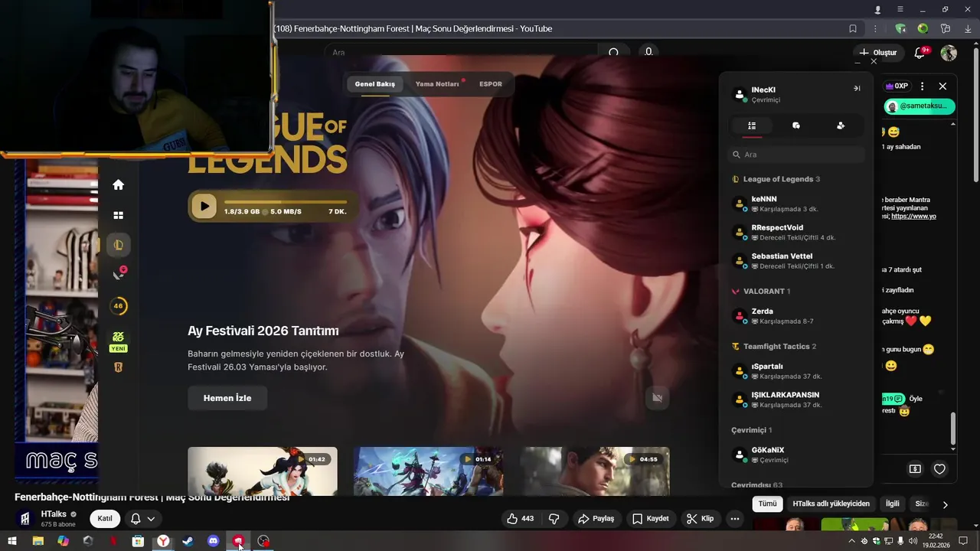This screenshot has width=980, height=551.
Task: Close the live chat panel
Action: coord(942,86)
